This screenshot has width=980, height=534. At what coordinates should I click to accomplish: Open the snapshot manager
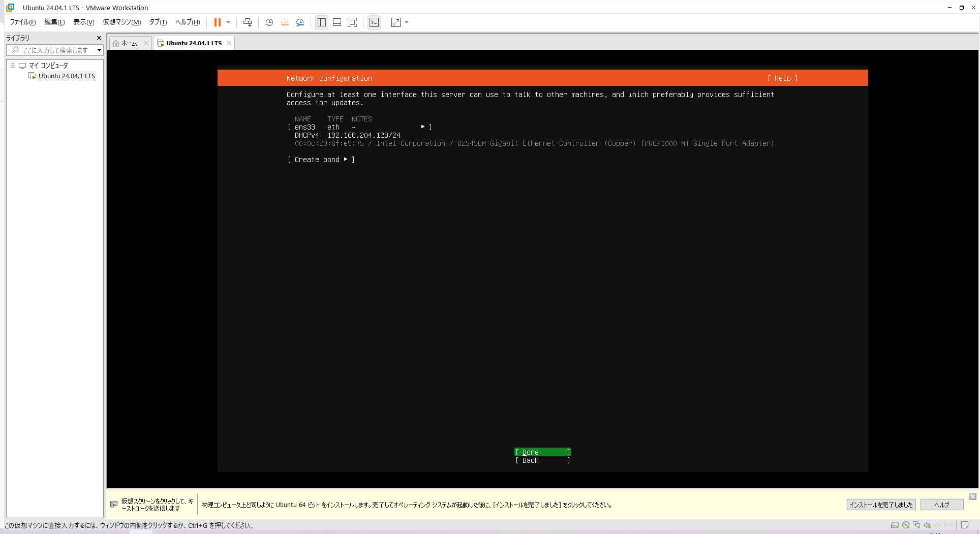click(300, 22)
